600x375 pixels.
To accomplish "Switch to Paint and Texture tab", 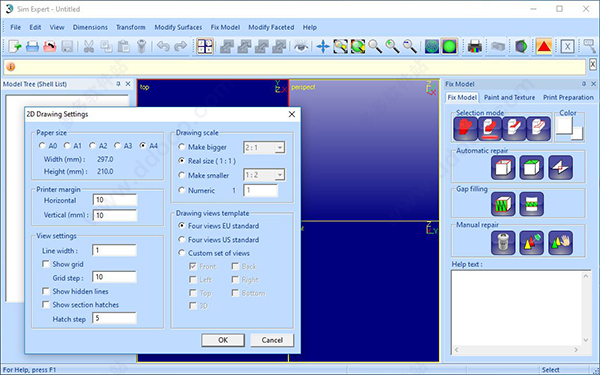I will (x=509, y=97).
